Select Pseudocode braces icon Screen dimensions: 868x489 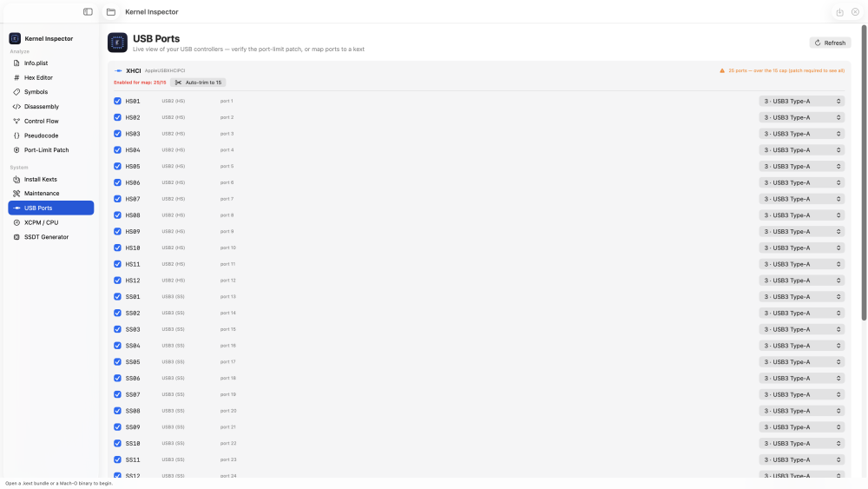pyautogui.click(x=16, y=135)
